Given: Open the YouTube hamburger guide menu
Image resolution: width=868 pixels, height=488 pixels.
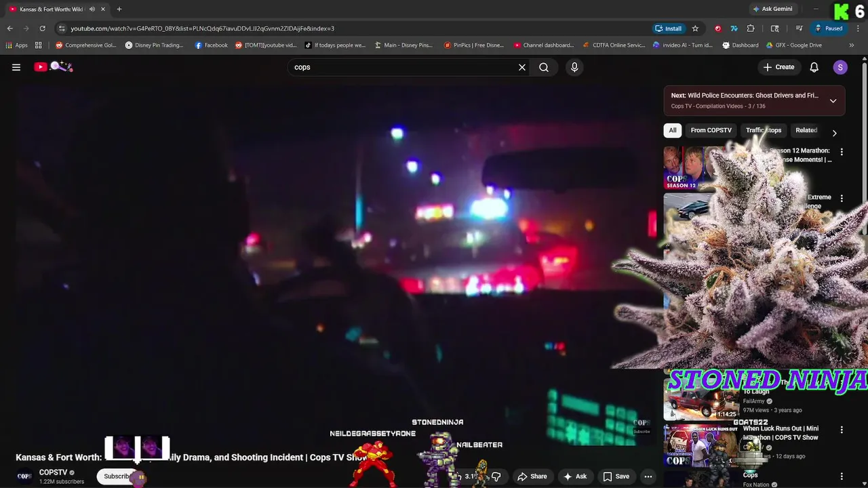Looking at the screenshot, I should tap(16, 67).
